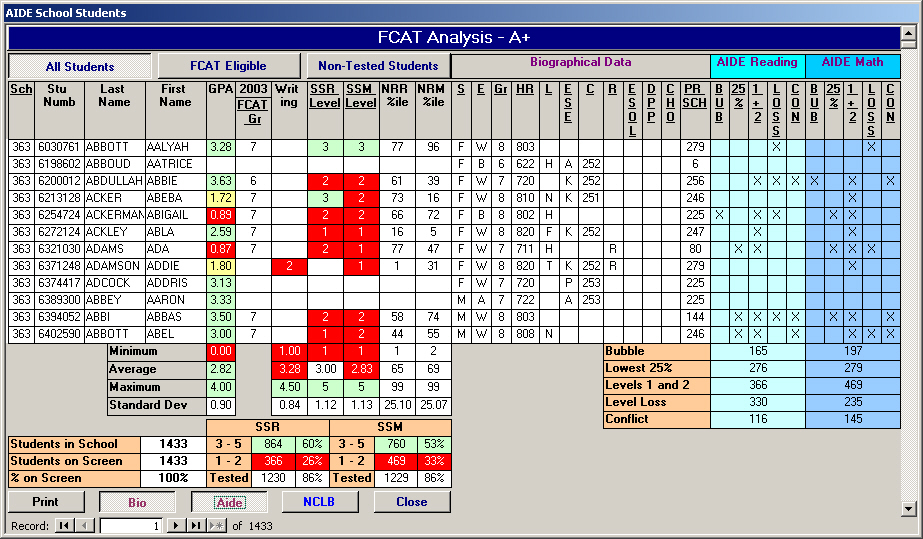Click the vertical scrollbar down arrow
Viewport: 923px width, 539px height.
908,508
